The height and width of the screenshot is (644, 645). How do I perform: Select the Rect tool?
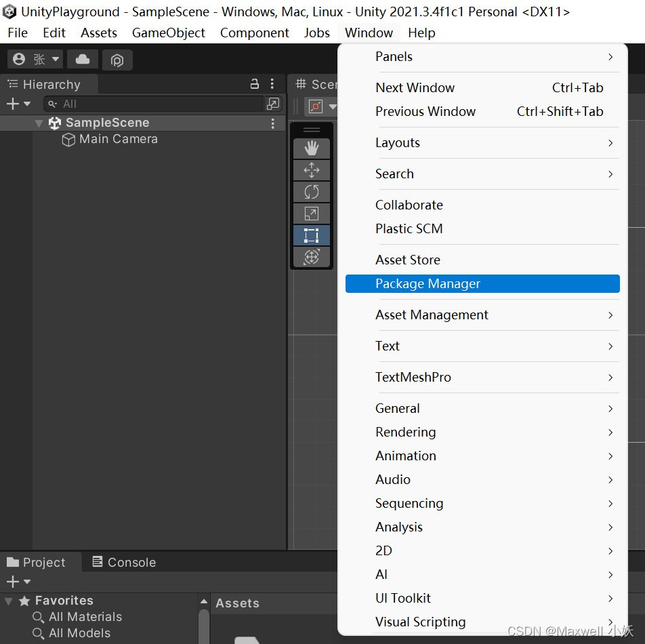(x=312, y=235)
